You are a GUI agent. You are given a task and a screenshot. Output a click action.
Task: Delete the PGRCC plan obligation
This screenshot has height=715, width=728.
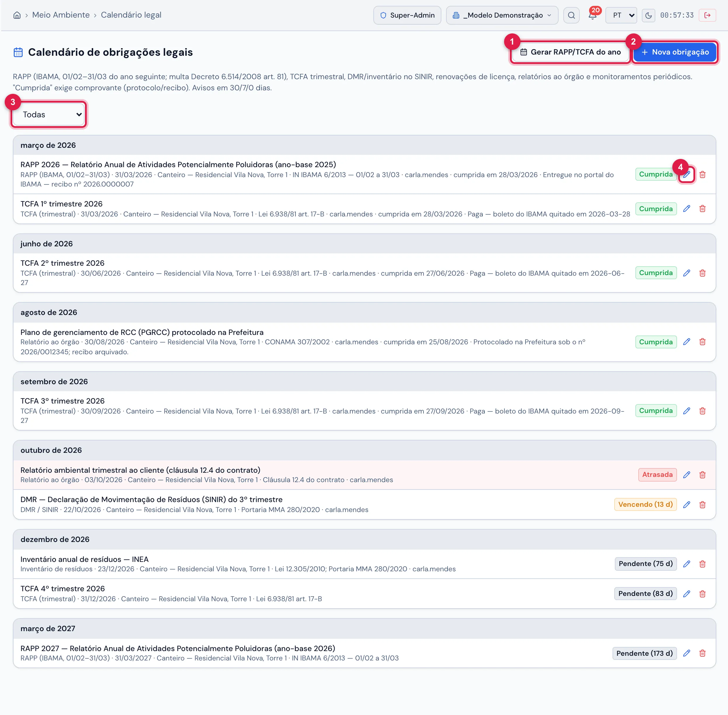(703, 342)
